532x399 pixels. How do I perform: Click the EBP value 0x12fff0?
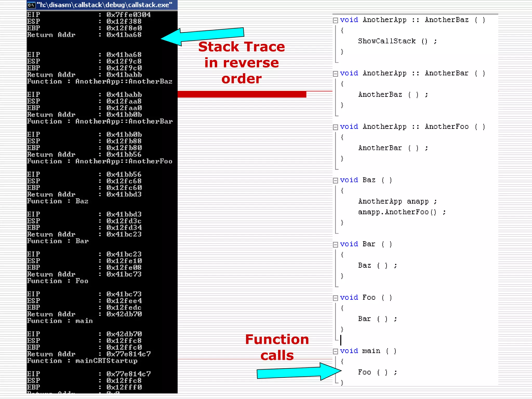[x=124, y=387]
